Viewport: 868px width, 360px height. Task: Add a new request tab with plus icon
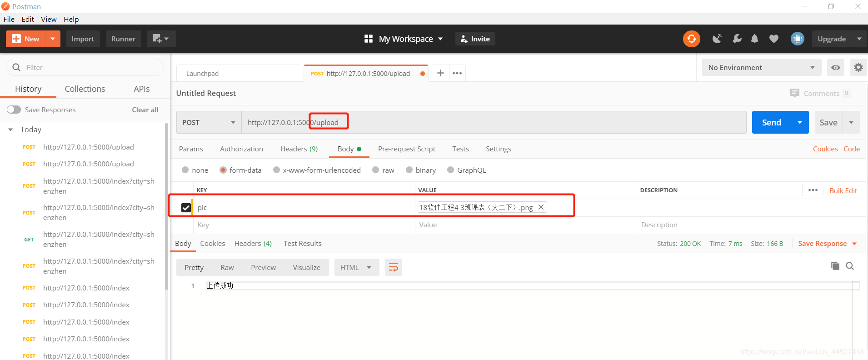pyautogui.click(x=440, y=73)
